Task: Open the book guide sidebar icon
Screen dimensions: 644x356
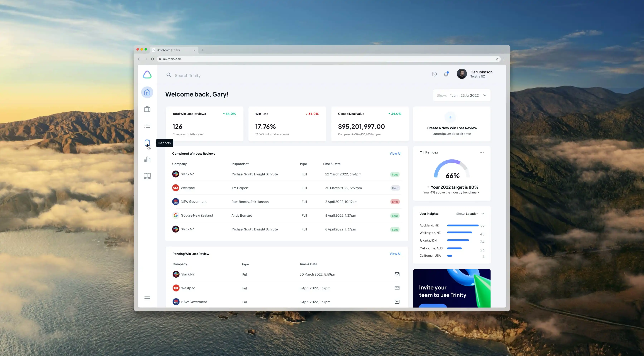Action: (147, 176)
